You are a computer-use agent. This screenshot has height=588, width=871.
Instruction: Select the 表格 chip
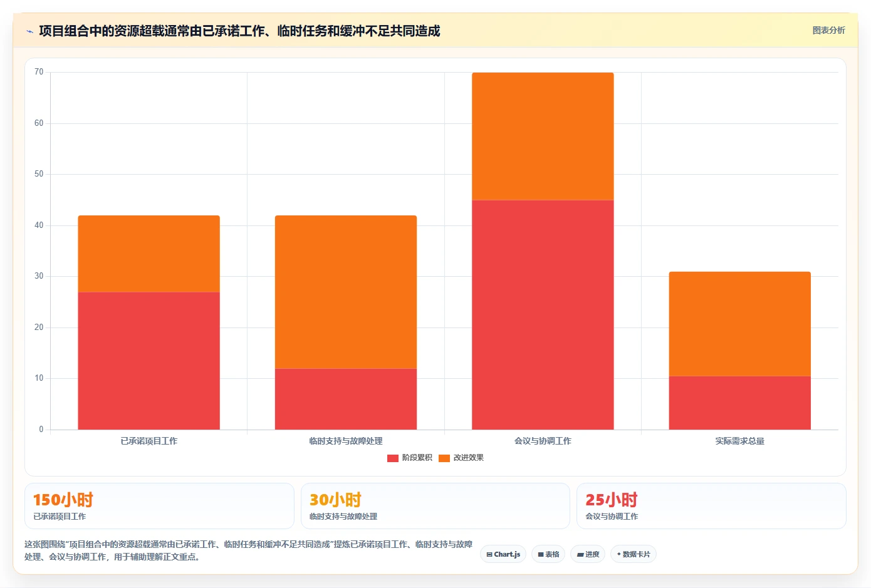(x=548, y=554)
